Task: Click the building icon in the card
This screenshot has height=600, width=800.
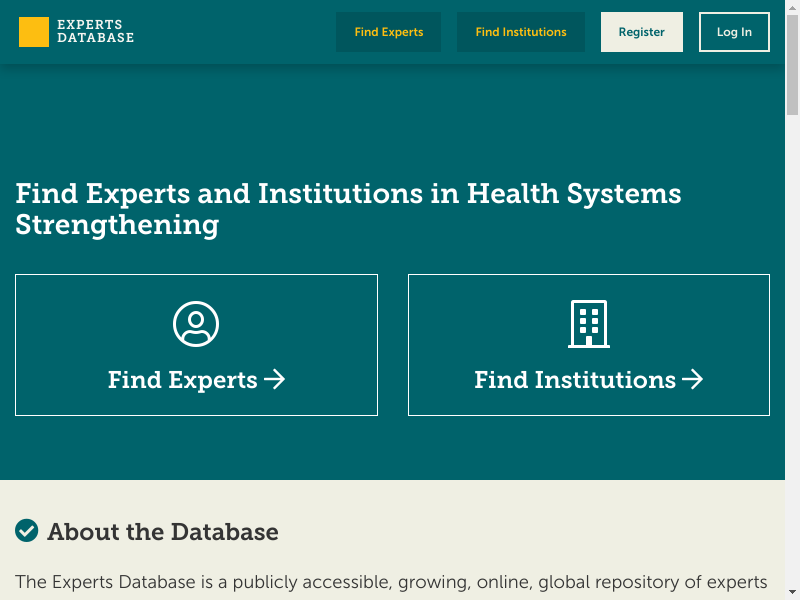Action: [x=588, y=324]
